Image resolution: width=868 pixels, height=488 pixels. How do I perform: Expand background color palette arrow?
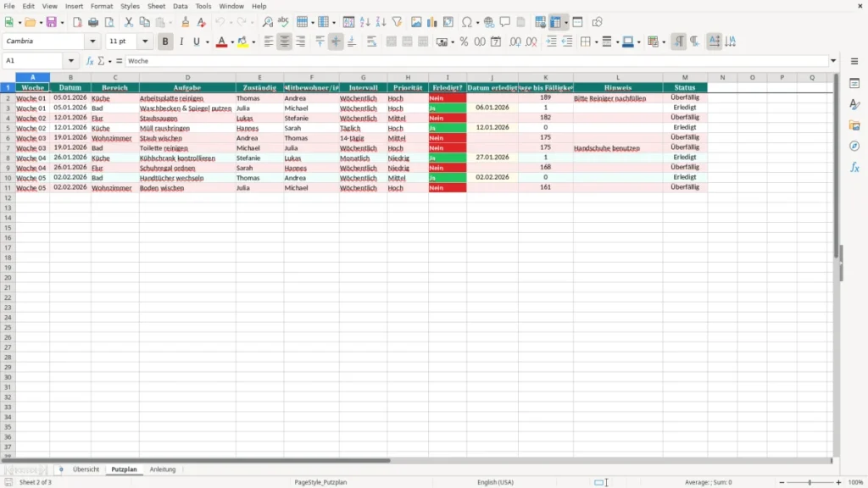(253, 42)
